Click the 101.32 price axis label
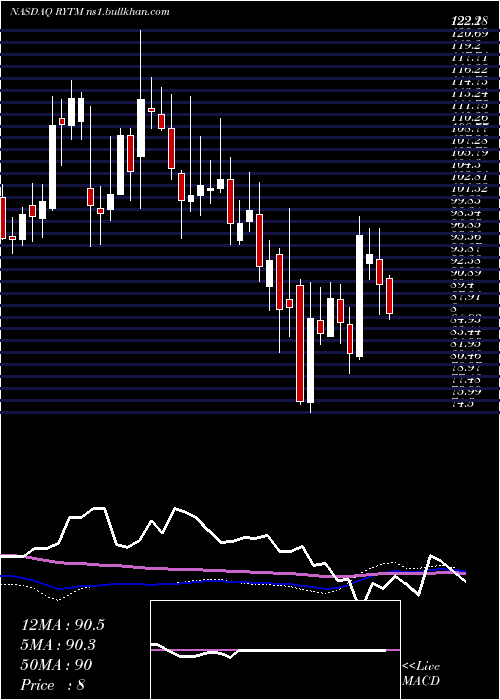500x700 pixels. point(469,189)
